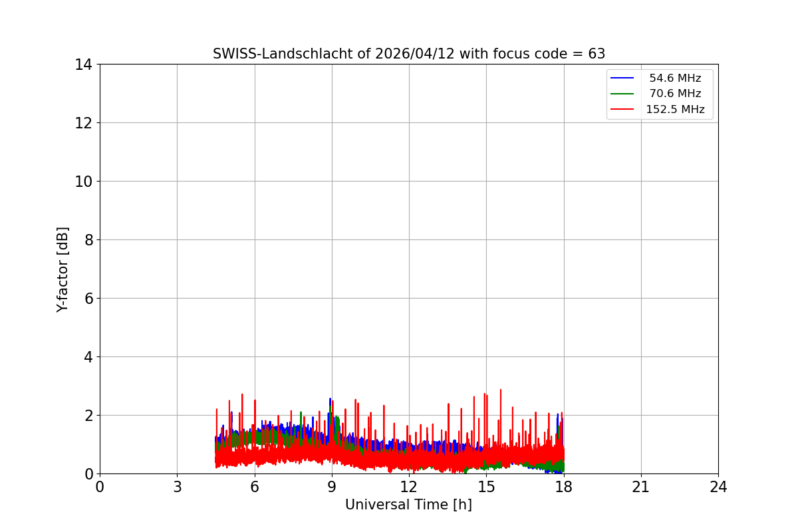Click x-axis tick label '15'

tap(486, 487)
